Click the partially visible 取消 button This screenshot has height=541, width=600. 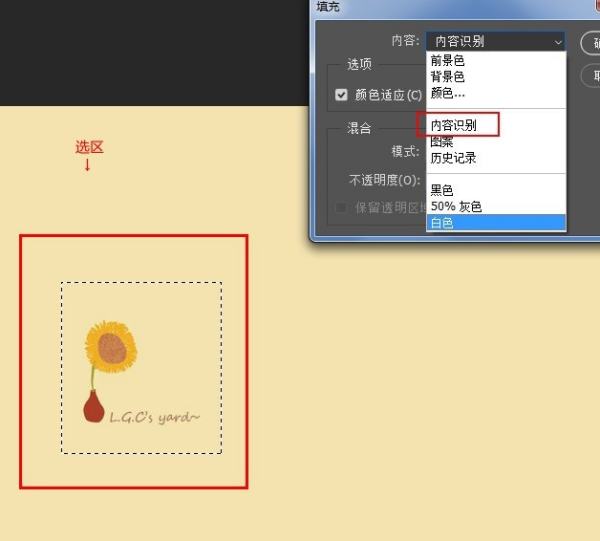pos(590,76)
